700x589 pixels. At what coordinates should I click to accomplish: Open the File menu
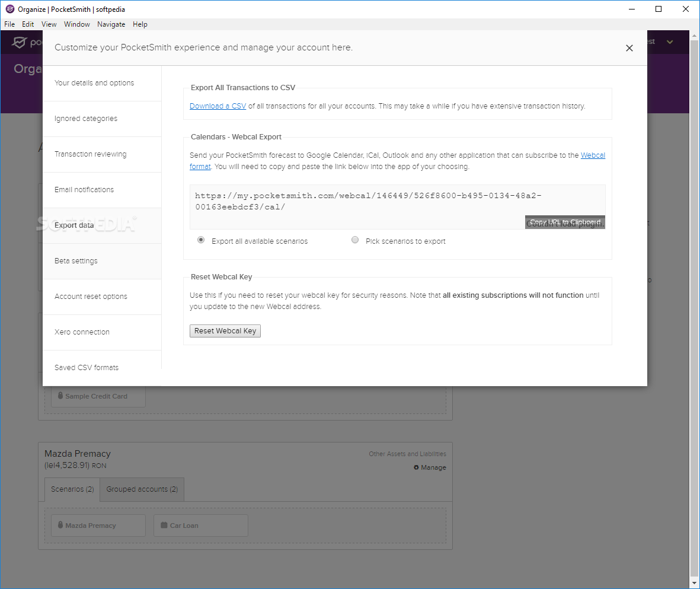coord(9,24)
